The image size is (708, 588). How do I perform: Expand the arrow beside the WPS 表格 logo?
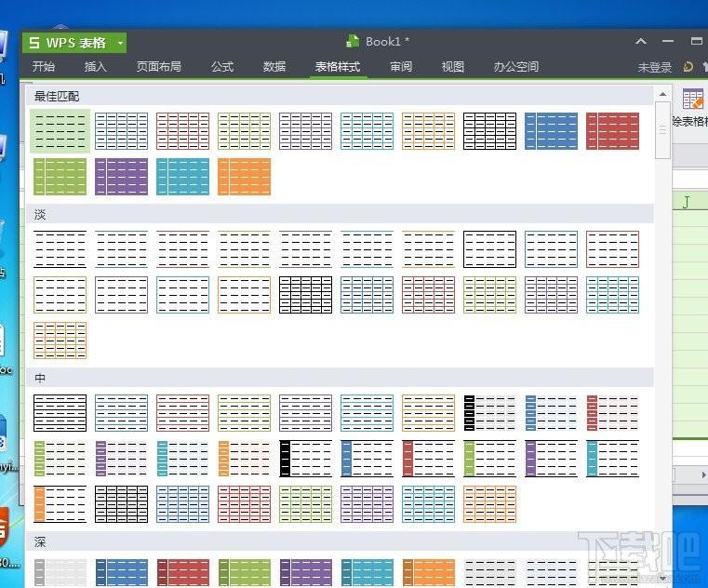click(x=120, y=44)
